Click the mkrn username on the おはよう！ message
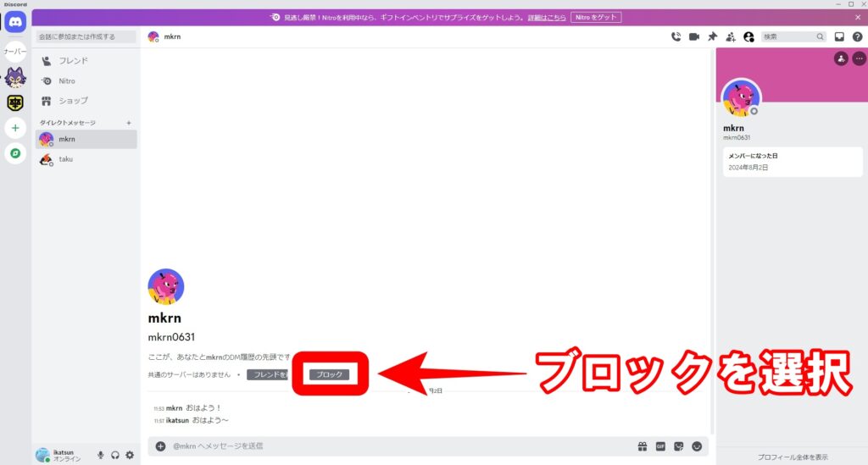Screen dimensions: 868x465 pyautogui.click(x=174, y=408)
